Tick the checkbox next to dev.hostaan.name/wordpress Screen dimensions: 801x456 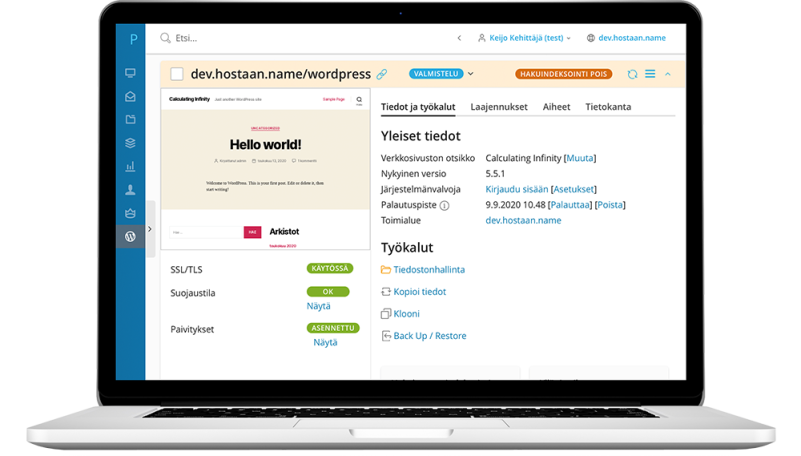(177, 74)
